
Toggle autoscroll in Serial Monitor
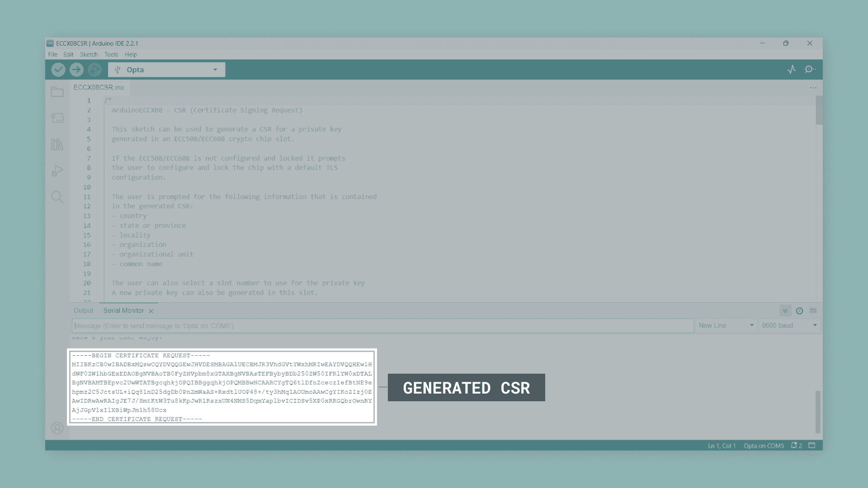[x=785, y=311]
